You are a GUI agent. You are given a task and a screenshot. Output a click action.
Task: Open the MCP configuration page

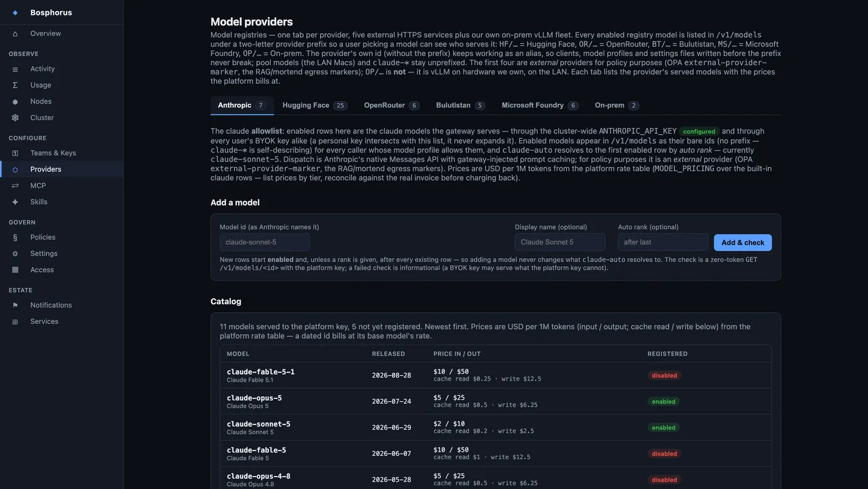pyautogui.click(x=61, y=186)
